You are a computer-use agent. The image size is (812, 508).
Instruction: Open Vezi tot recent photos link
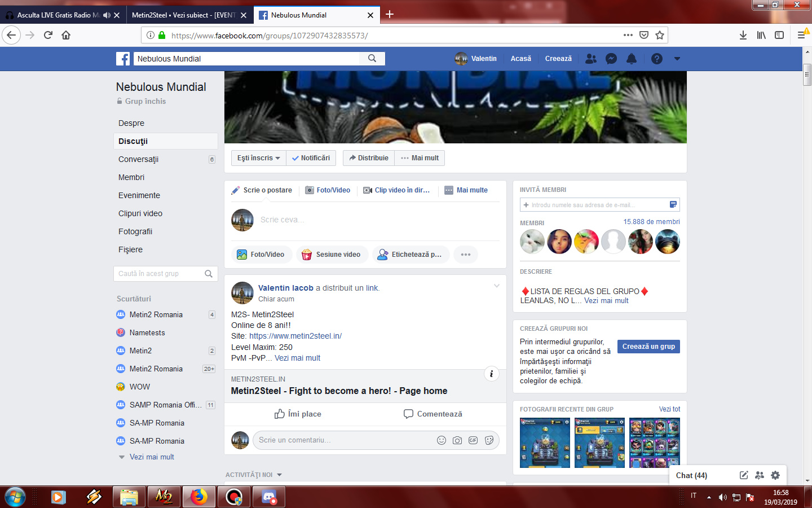pos(669,409)
